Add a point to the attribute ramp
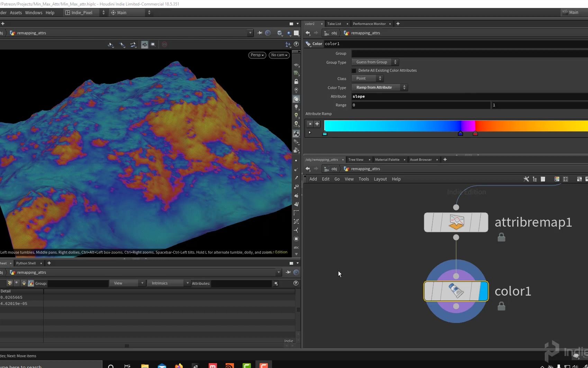 pos(317,124)
